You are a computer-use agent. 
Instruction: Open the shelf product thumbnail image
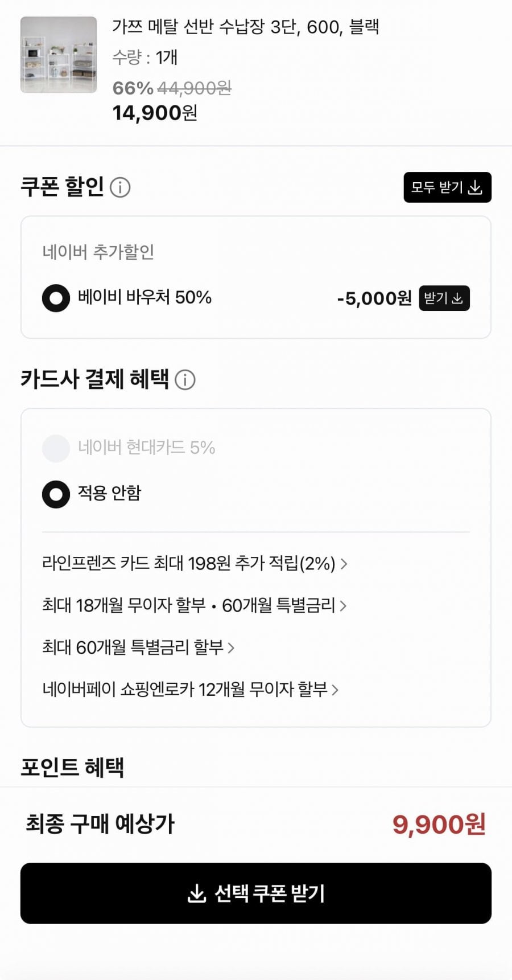pos(59,55)
